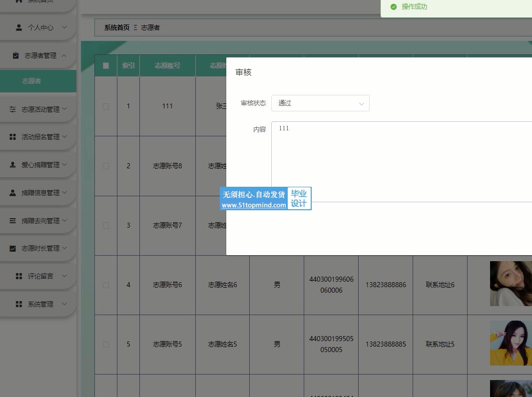Click the cell 联系地址5
The height and width of the screenshot is (397, 532).
pos(440,345)
